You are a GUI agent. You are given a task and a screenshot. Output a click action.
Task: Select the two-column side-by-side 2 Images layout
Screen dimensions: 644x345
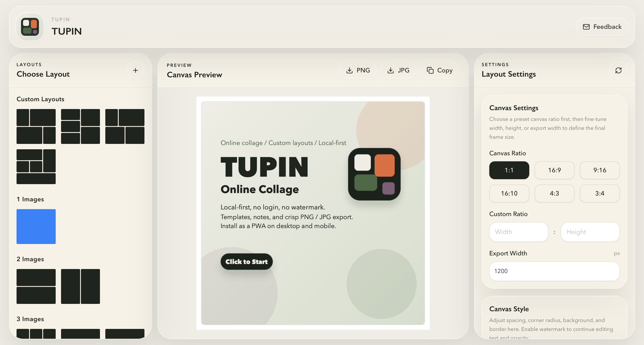(x=80, y=286)
